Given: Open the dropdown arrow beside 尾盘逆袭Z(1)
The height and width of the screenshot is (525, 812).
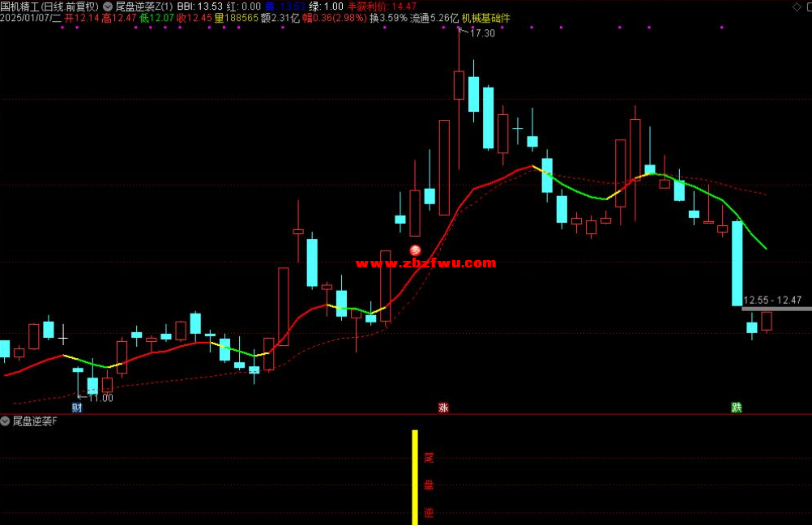Looking at the screenshot, I should 108,6.
